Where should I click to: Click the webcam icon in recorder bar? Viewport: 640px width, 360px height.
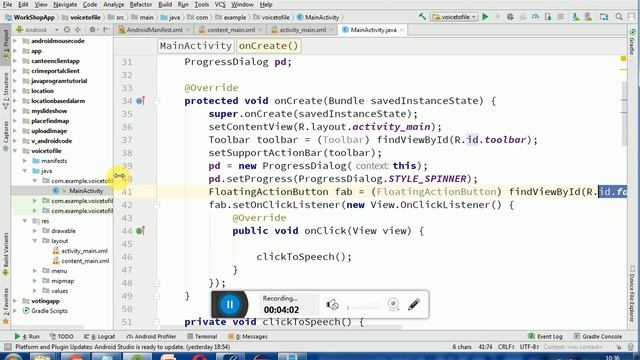(x=393, y=304)
